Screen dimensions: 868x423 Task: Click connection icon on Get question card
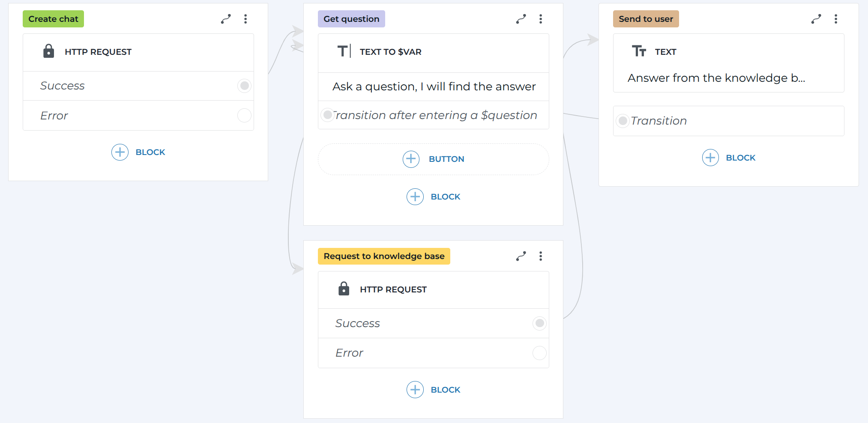[521, 19]
